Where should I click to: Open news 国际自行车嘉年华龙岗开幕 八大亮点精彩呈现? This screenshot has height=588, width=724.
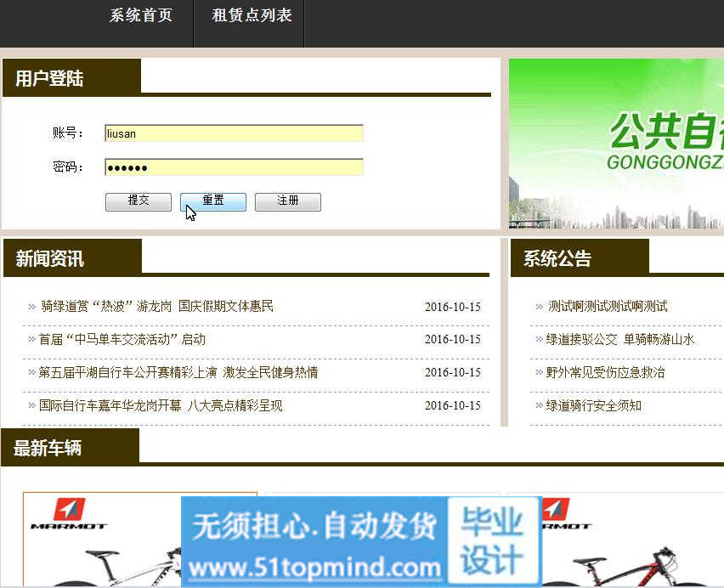click(161, 405)
